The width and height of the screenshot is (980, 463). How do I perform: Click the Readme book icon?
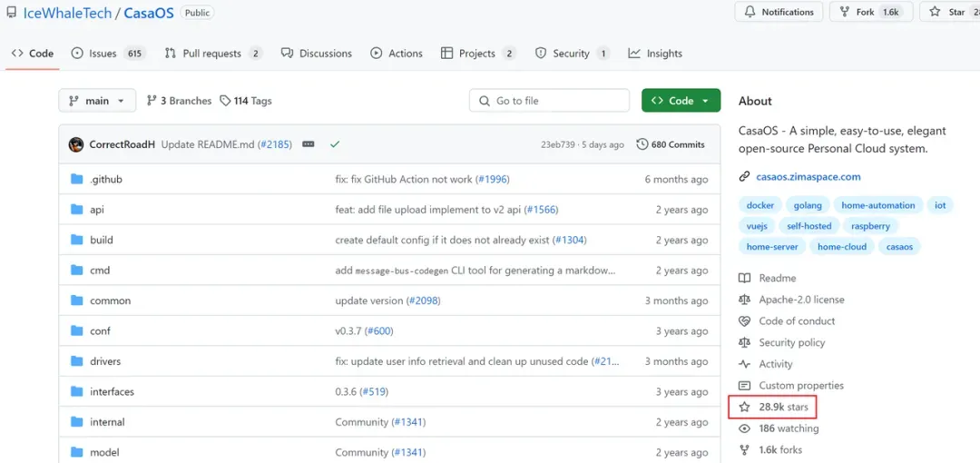[x=744, y=279]
